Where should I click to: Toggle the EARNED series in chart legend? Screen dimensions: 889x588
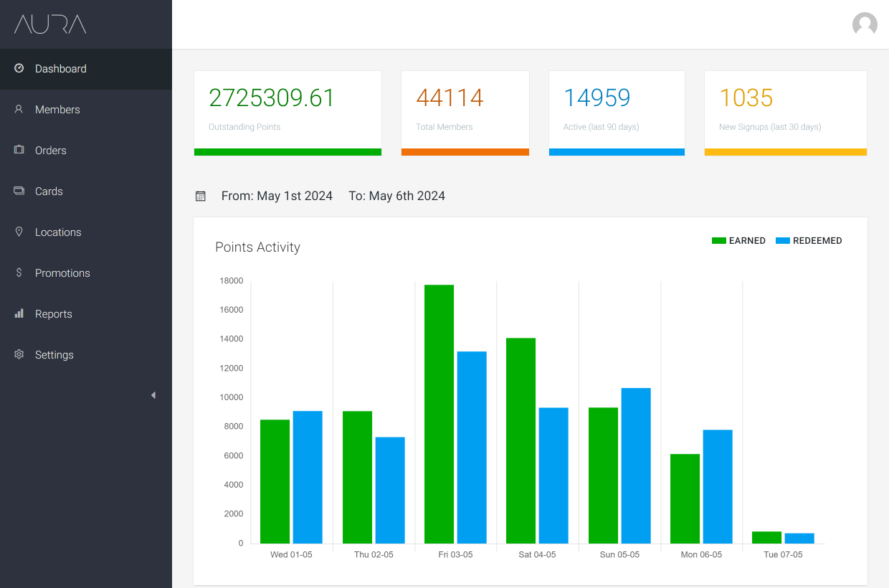[739, 240]
